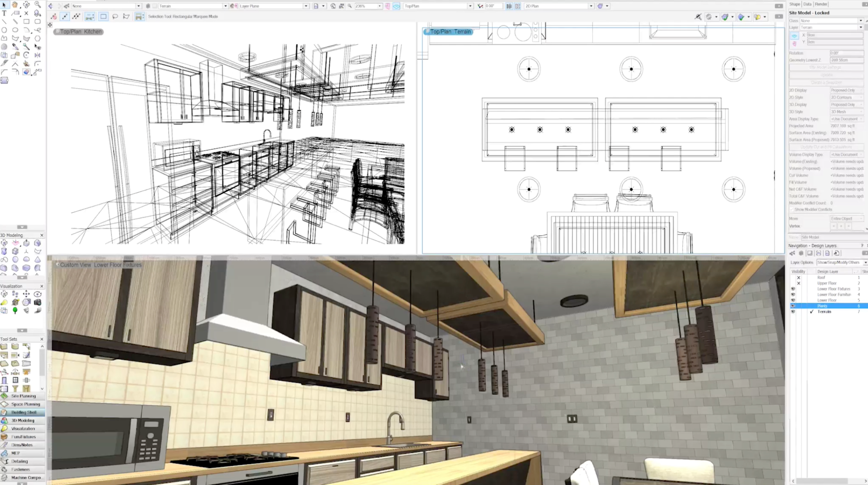Click the Fit to Objects icon
Screen dimensions: 868x485
point(341,6)
